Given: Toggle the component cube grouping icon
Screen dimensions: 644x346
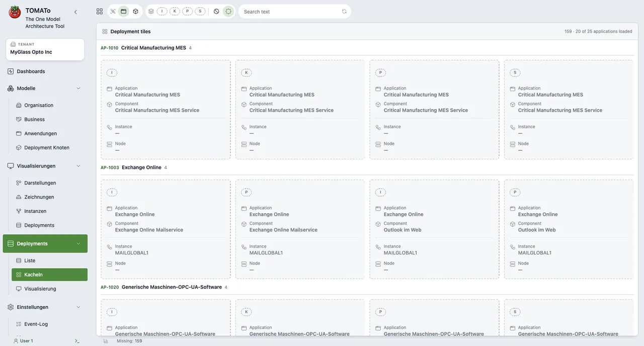Looking at the screenshot, I should (135, 12).
